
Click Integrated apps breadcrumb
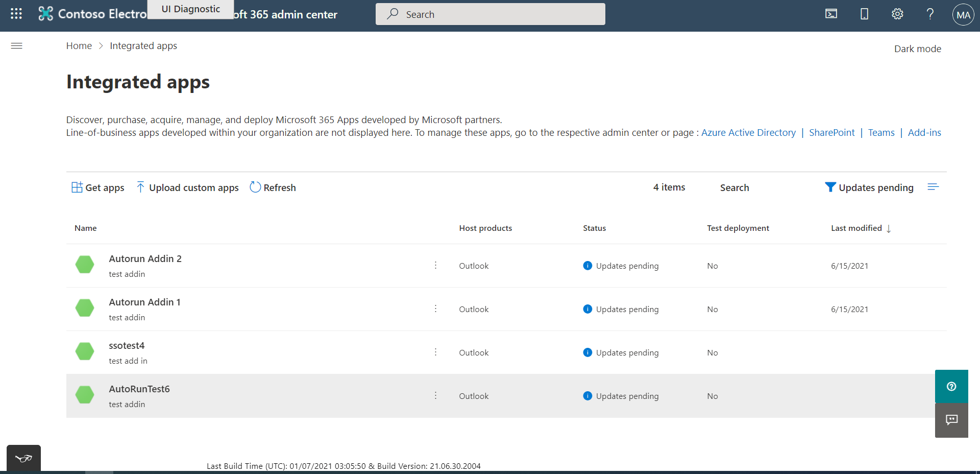tap(143, 46)
